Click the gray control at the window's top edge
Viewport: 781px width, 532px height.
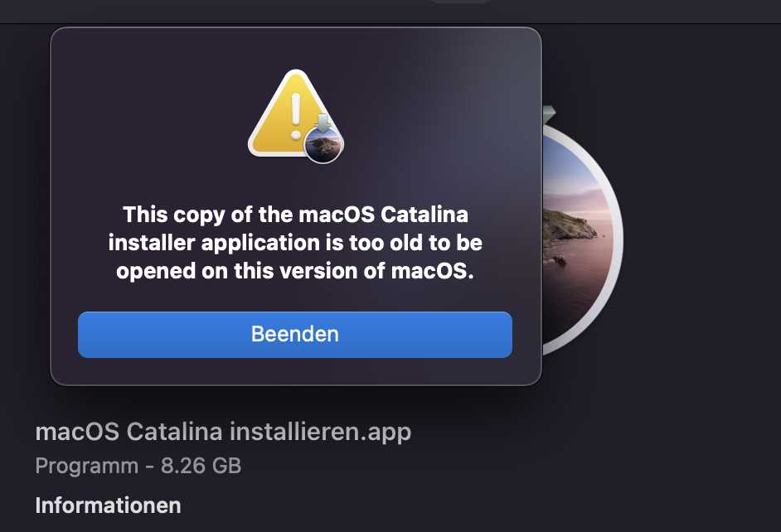pyautogui.click(x=459, y=2)
